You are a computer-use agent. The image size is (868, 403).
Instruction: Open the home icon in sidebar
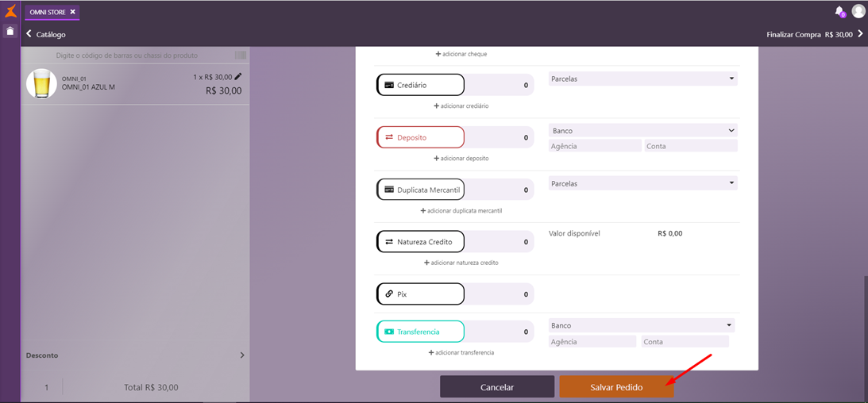click(10, 31)
